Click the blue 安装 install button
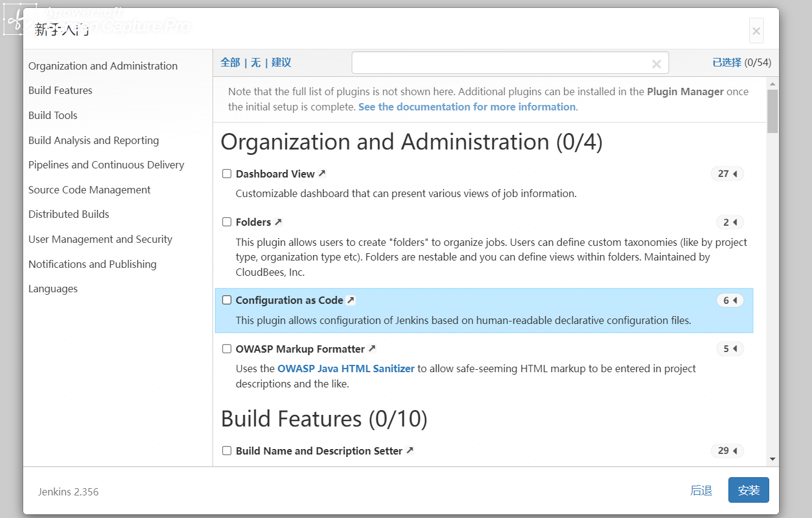 click(x=749, y=491)
